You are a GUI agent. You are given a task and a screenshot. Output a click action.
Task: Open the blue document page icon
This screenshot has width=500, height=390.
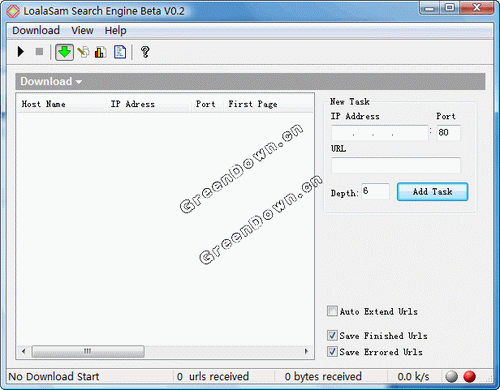click(120, 52)
